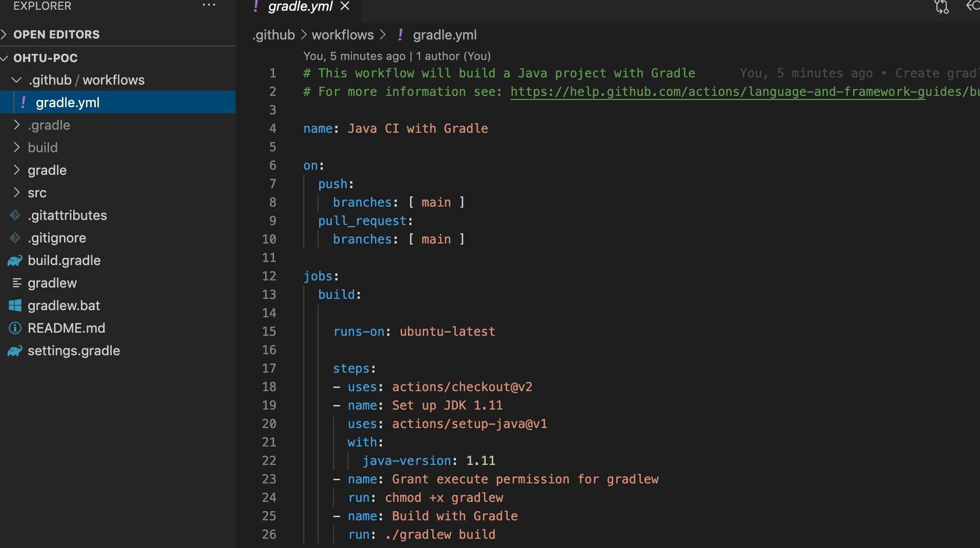
Task: Click the navigate back arrow in editor toolbar
Action: point(973,6)
